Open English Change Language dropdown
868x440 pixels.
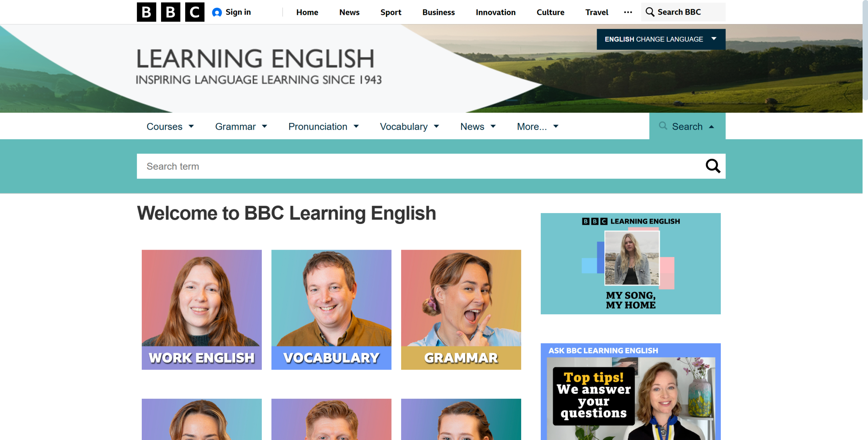click(661, 39)
